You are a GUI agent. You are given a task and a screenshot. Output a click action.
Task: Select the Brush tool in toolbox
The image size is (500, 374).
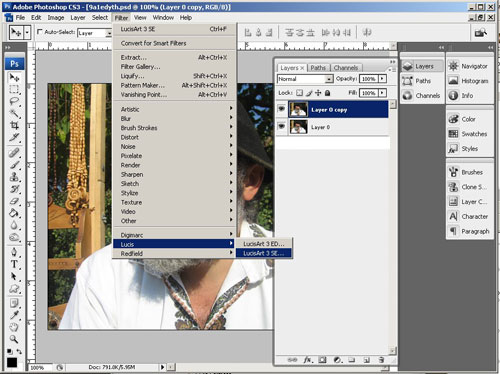(14, 165)
